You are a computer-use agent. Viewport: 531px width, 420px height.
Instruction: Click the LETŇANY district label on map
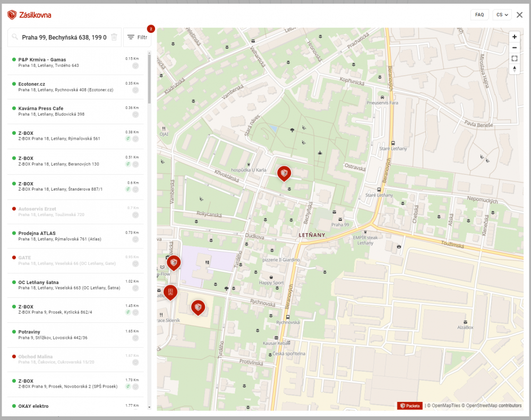[x=312, y=235]
